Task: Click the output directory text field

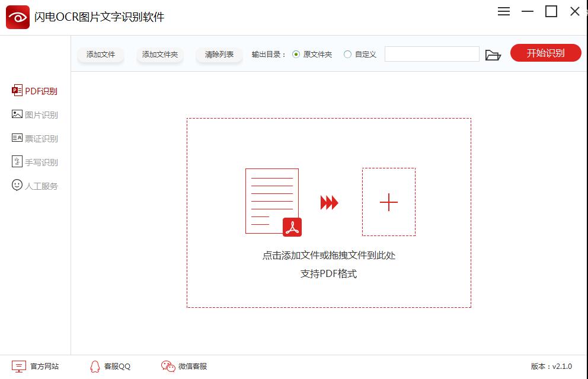Action: coord(432,53)
